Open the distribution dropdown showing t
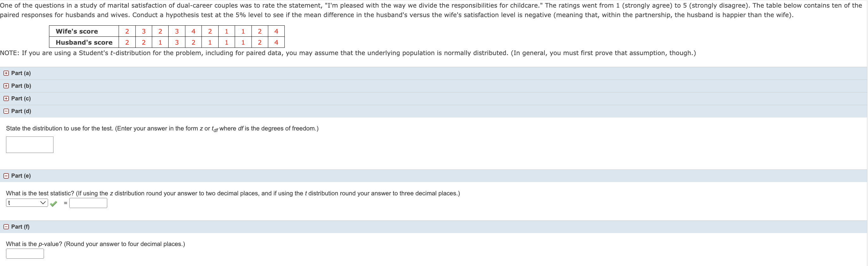The image size is (868, 266). click(26, 203)
